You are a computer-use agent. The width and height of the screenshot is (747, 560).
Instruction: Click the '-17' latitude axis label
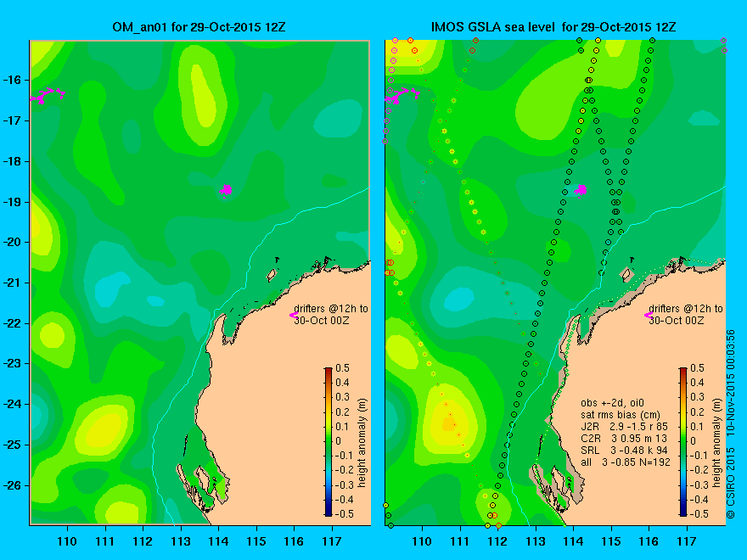click(13, 121)
